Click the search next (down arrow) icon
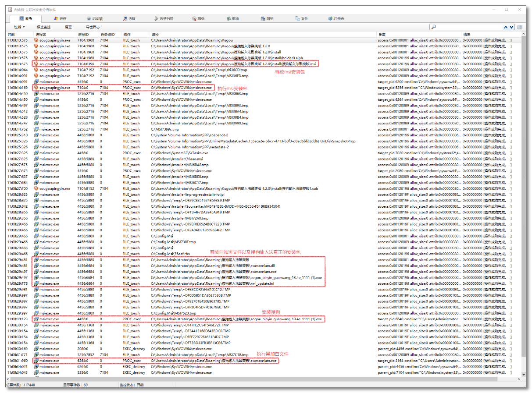 pyautogui.click(x=511, y=27)
